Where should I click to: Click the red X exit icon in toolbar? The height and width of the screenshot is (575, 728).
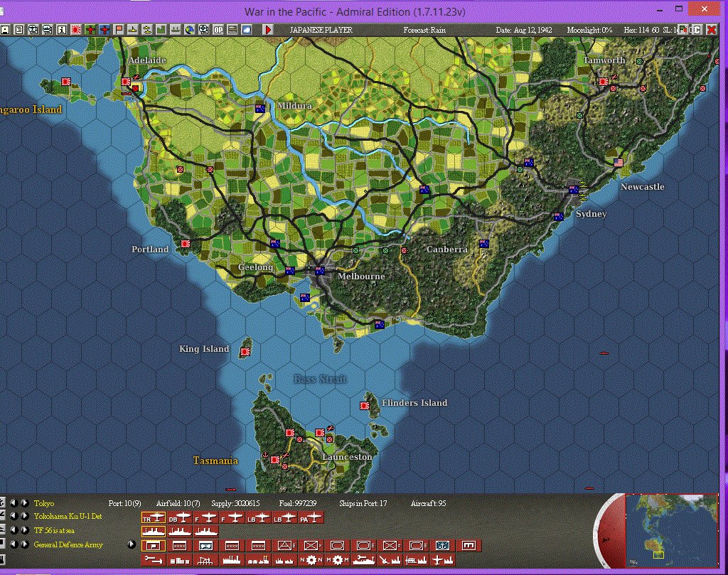[x=712, y=30]
